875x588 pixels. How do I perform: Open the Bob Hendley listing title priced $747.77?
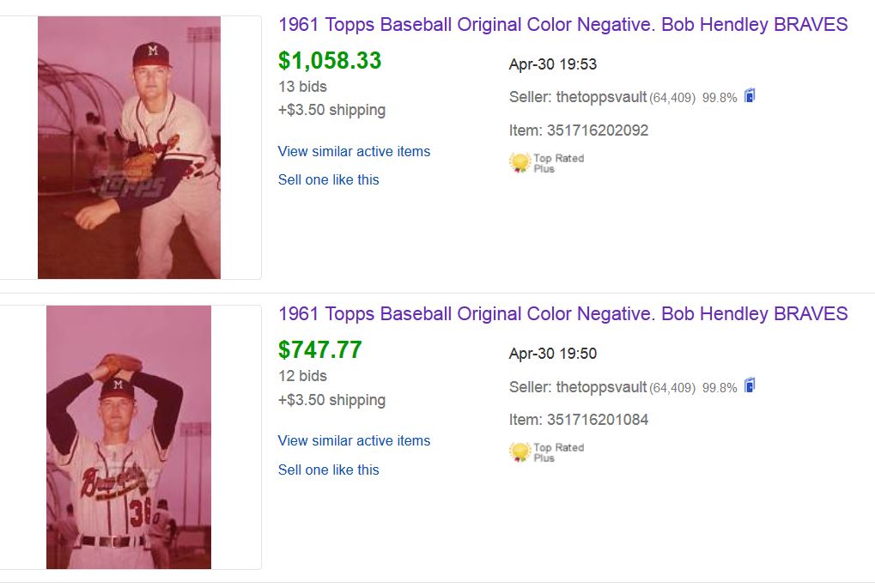click(x=562, y=313)
